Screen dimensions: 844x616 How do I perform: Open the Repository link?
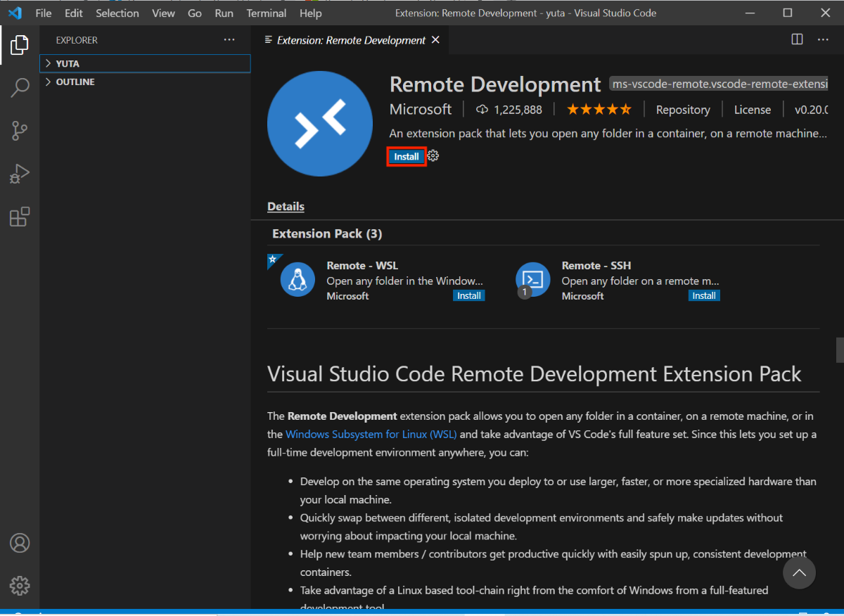pyautogui.click(x=683, y=110)
